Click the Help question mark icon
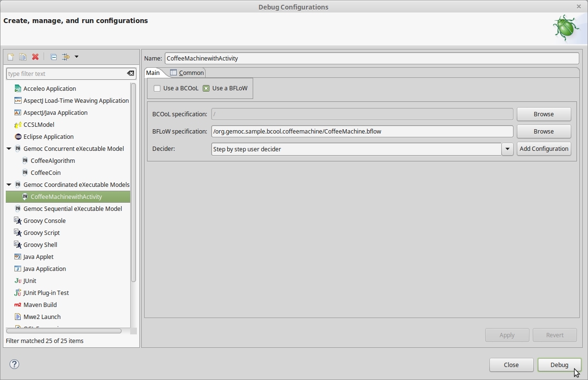 click(14, 364)
